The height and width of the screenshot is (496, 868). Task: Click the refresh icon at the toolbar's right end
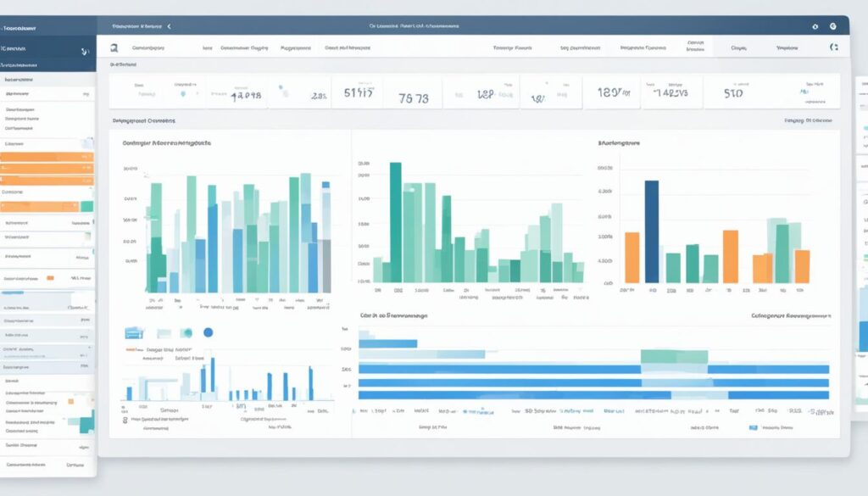click(x=833, y=47)
